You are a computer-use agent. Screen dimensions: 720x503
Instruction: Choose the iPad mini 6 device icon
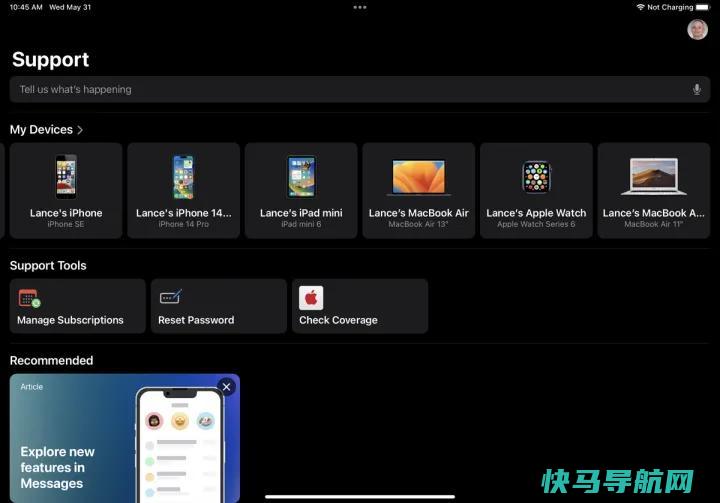(301, 177)
